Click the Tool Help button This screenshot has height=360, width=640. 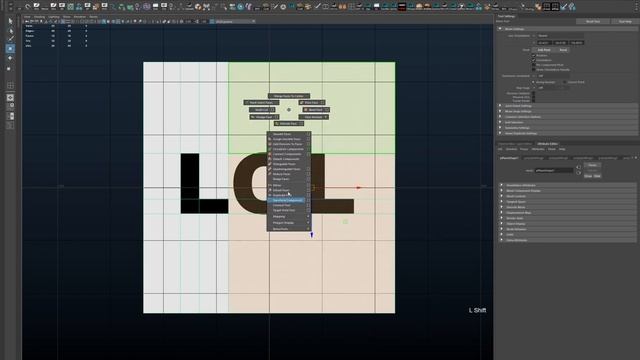point(625,22)
